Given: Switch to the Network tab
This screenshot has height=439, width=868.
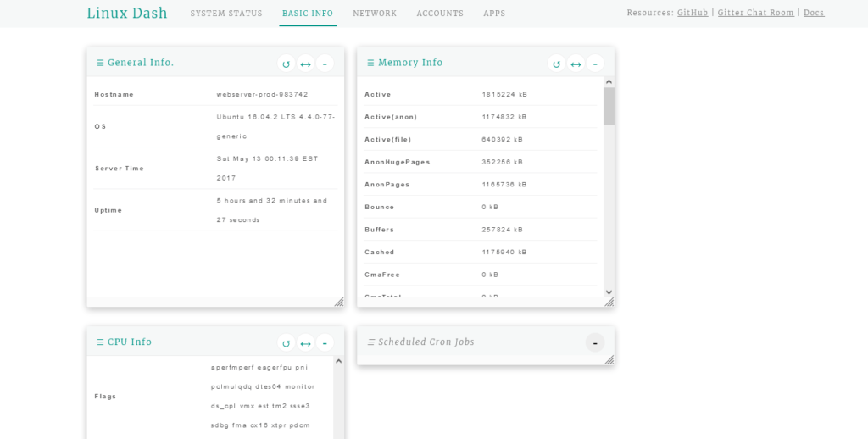Looking at the screenshot, I should tap(375, 14).
